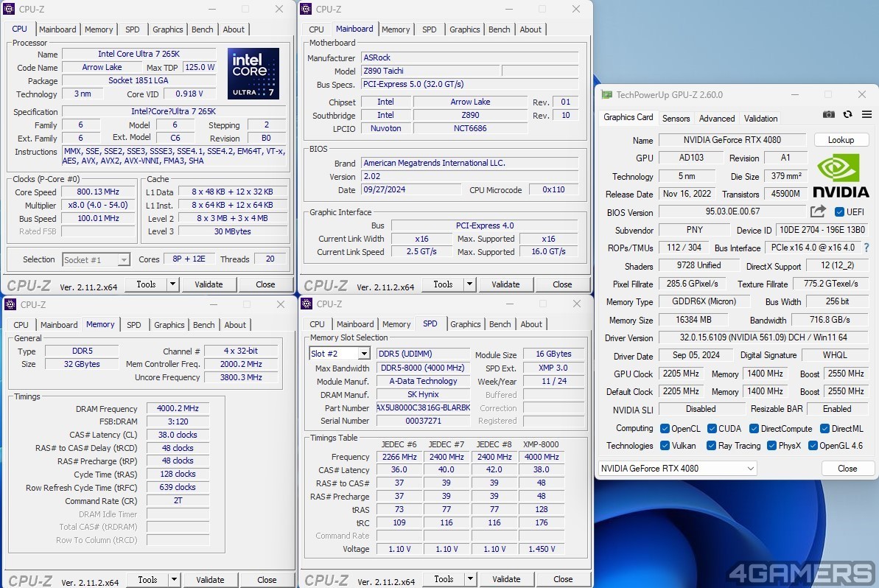Toggle the CUDA checkbox
The image size is (879, 588).
[712, 428]
